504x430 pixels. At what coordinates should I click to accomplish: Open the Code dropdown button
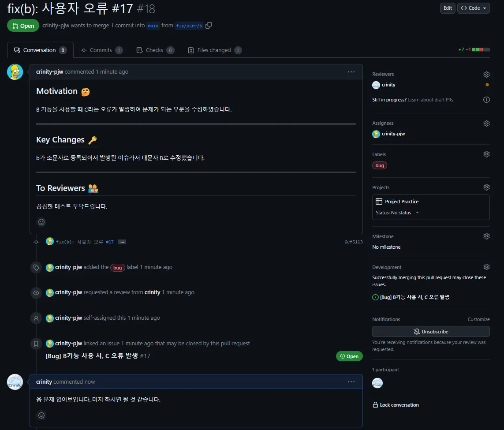[473, 8]
